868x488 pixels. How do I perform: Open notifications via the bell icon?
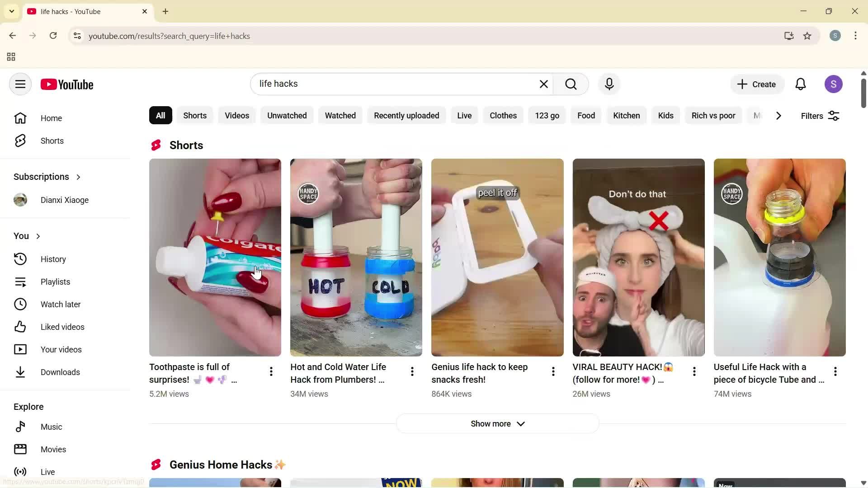tap(801, 84)
